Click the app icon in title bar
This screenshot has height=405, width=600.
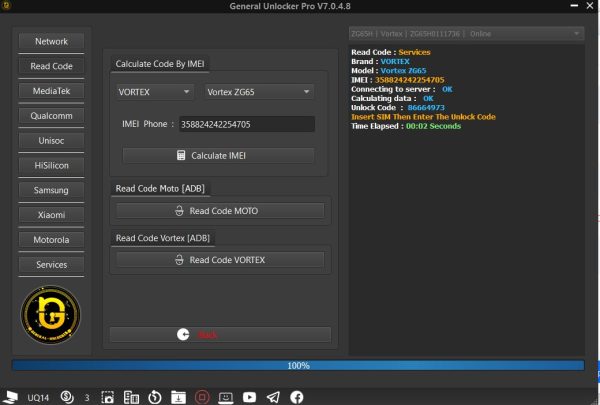click(6, 5)
